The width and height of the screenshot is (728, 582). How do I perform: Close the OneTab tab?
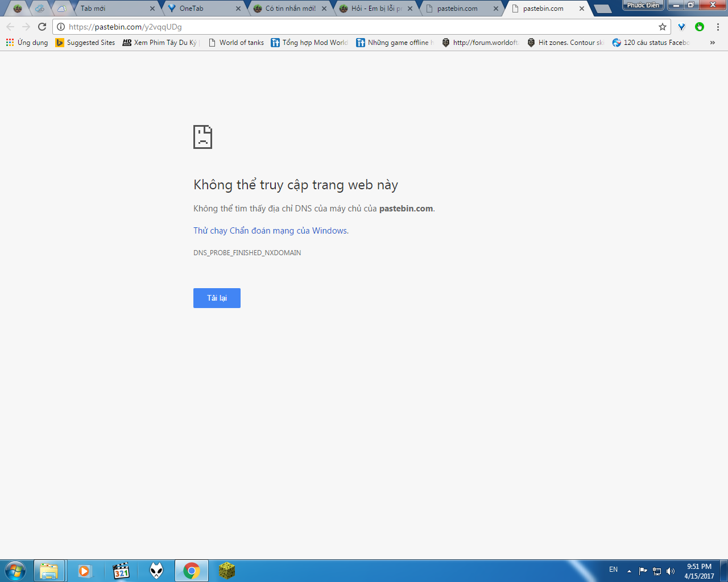(x=238, y=9)
